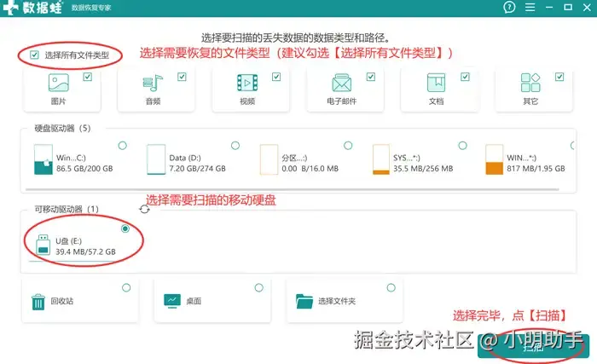
Task: Click the U盘 (E:) USB drive icon
Action: click(x=43, y=245)
